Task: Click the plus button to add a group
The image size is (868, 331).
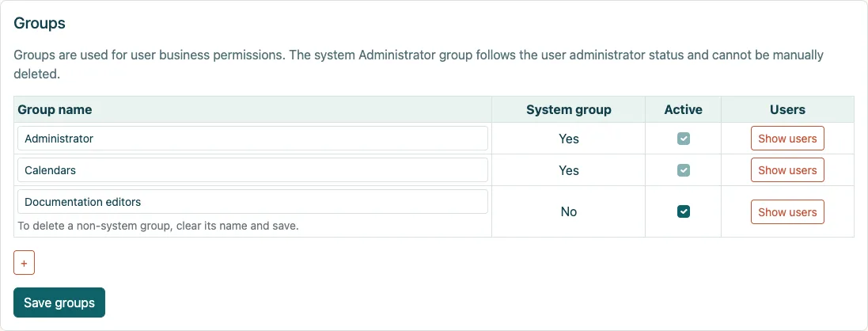Action: (x=24, y=263)
